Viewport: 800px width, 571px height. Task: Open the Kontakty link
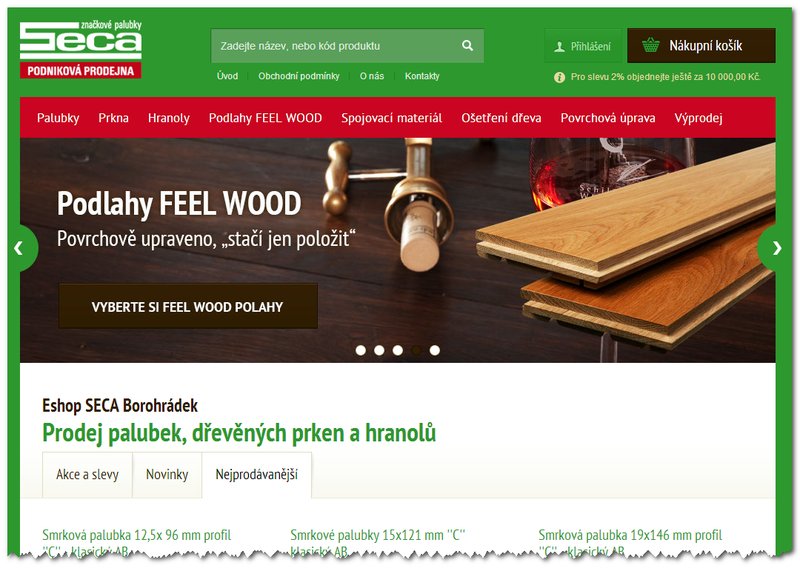pyautogui.click(x=422, y=76)
